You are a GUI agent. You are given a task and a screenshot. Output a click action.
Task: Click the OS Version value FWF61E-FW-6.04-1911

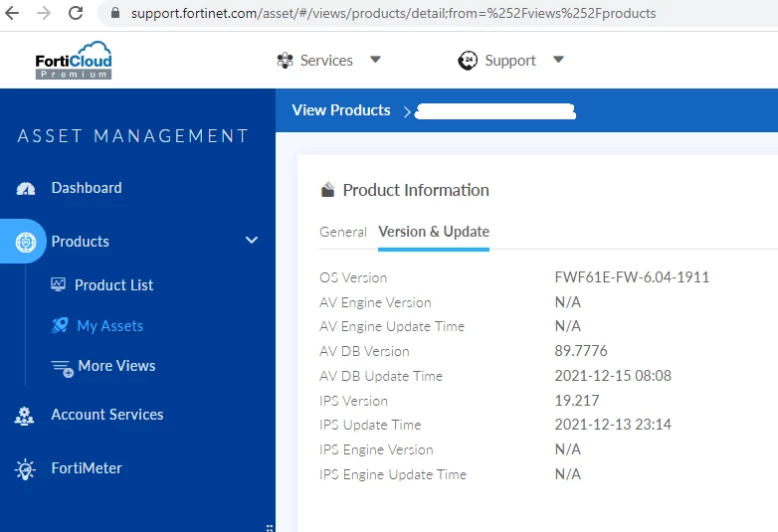632,277
